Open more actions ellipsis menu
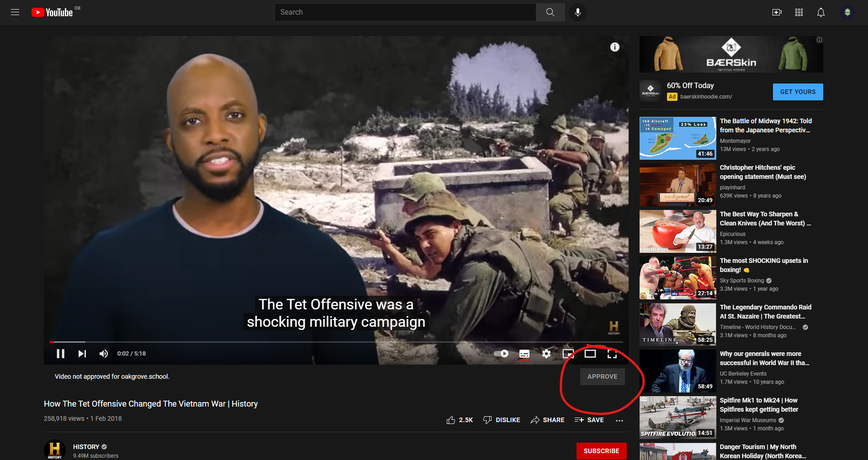 [x=619, y=420]
